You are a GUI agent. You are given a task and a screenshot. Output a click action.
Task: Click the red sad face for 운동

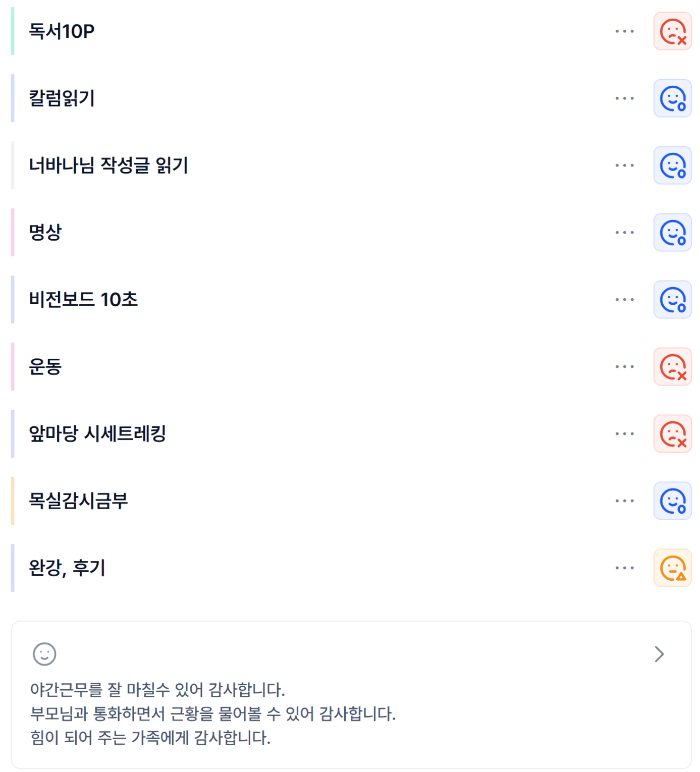(x=672, y=367)
